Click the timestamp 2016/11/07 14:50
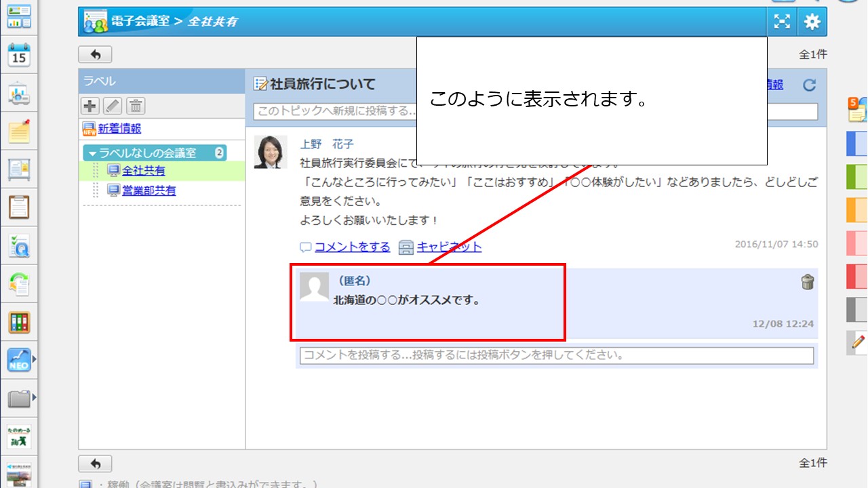The image size is (868, 488). pyautogui.click(x=776, y=244)
